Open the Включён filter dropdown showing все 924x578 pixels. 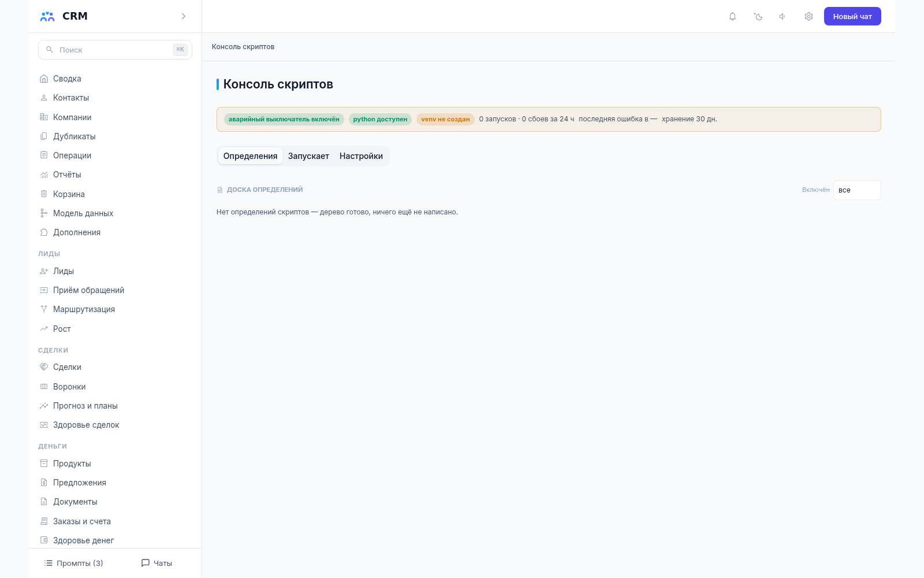(857, 190)
